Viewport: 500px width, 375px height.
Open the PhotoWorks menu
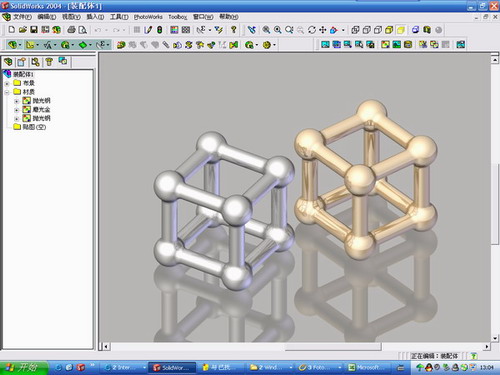point(148,17)
